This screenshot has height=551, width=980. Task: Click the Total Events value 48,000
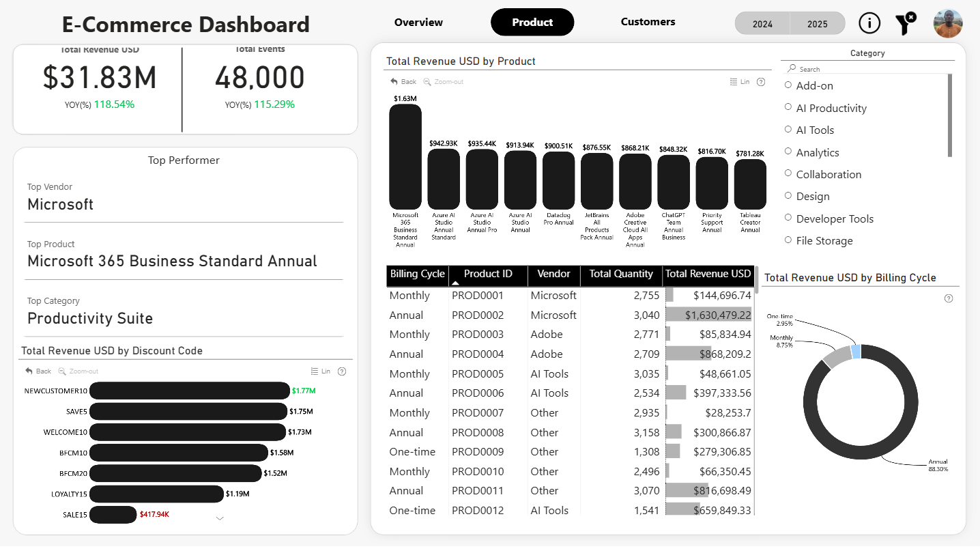(x=260, y=78)
